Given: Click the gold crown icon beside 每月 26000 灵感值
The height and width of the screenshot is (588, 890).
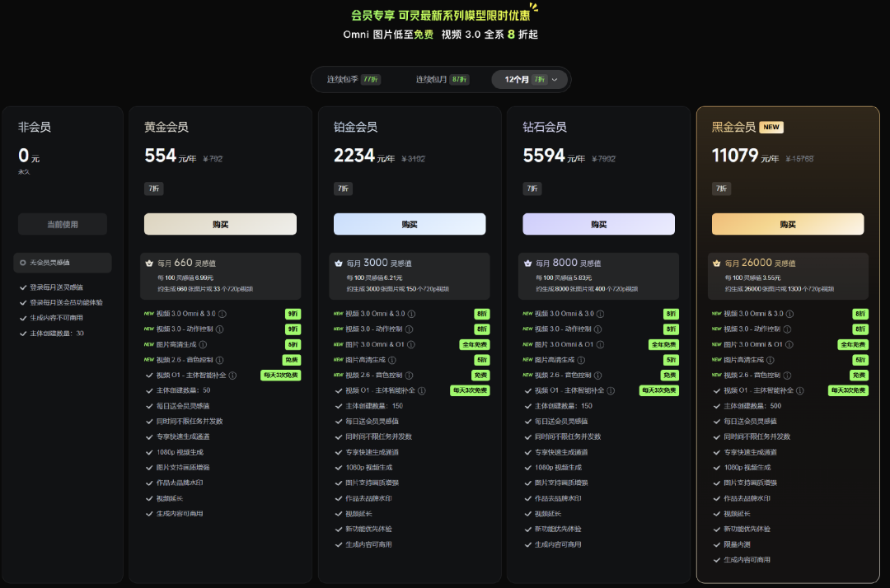Looking at the screenshot, I should coord(715,264).
